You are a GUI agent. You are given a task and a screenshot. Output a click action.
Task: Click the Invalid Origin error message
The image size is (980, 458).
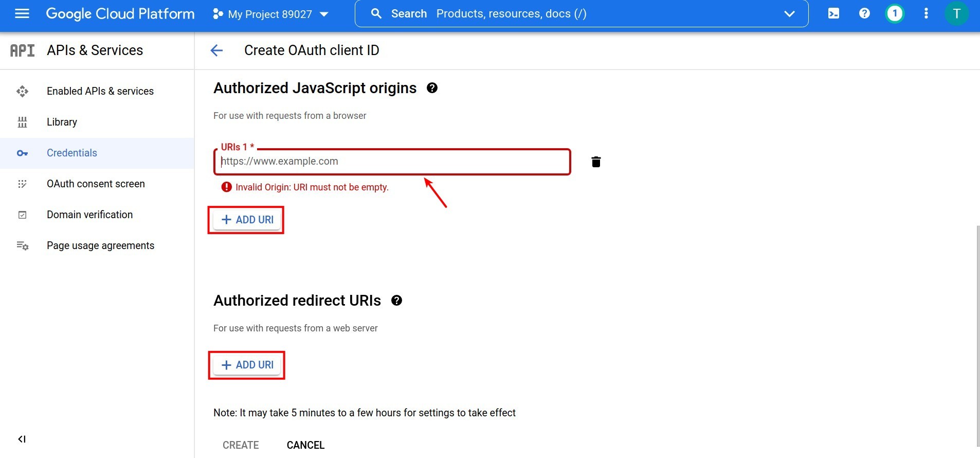coord(312,187)
